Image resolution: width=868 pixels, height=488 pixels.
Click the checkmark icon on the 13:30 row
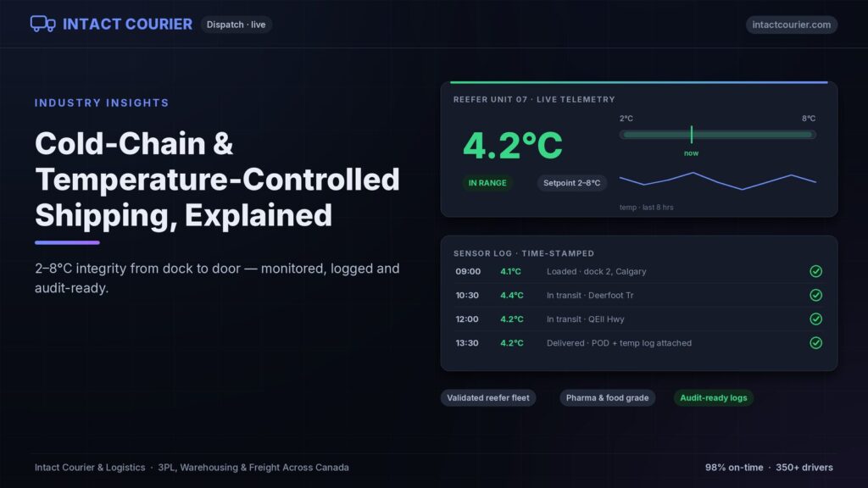(x=815, y=343)
